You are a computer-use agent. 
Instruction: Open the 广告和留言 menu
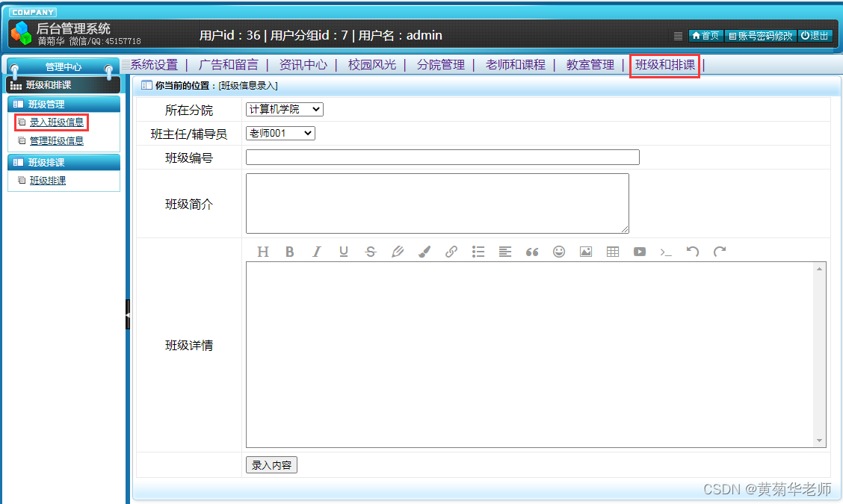pyautogui.click(x=229, y=65)
